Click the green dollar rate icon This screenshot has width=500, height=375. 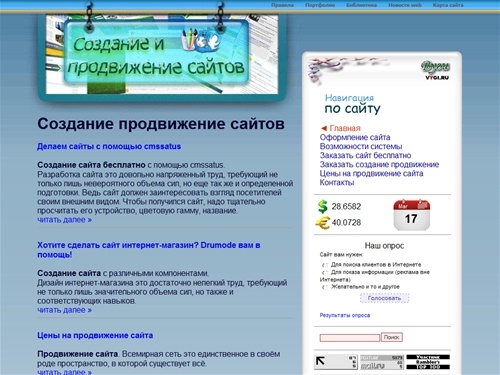[x=323, y=206]
